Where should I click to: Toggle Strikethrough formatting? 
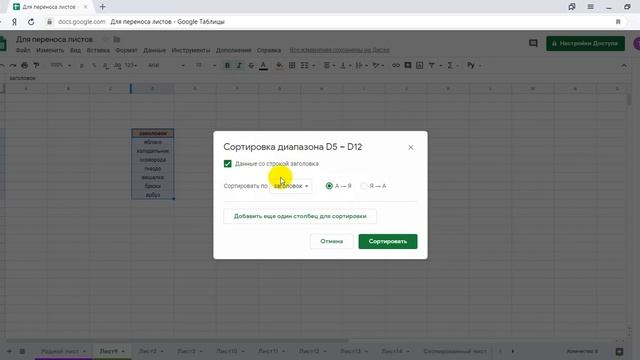(x=251, y=65)
